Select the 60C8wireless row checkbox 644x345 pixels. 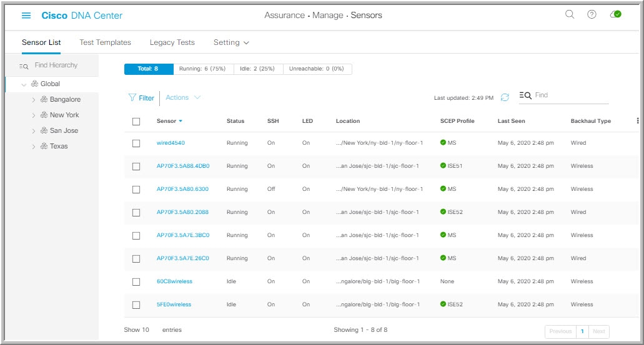coord(136,282)
